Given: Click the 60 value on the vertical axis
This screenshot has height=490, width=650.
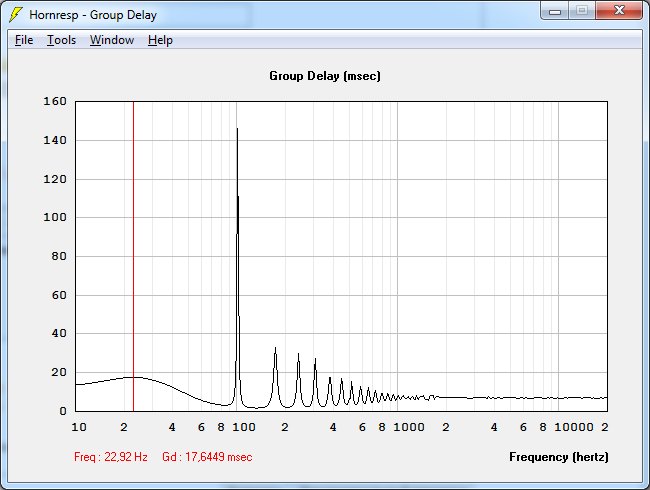Looking at the screenshot, I should (59, 295).
